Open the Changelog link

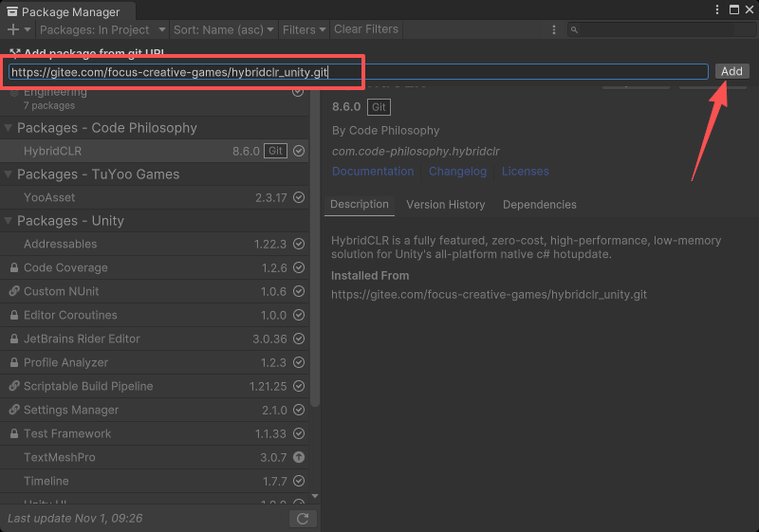457,172
